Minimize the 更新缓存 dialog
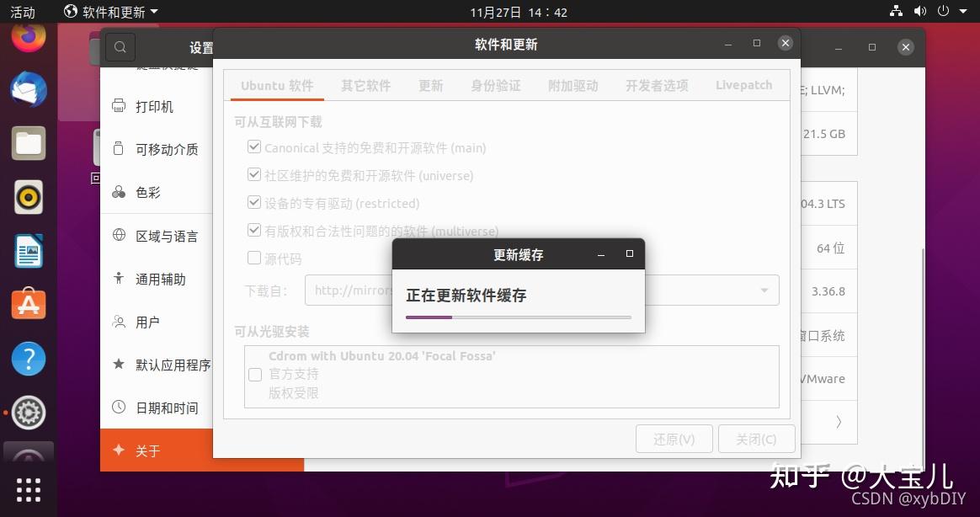This screenshot has width=980, height=517. [600, 253]
